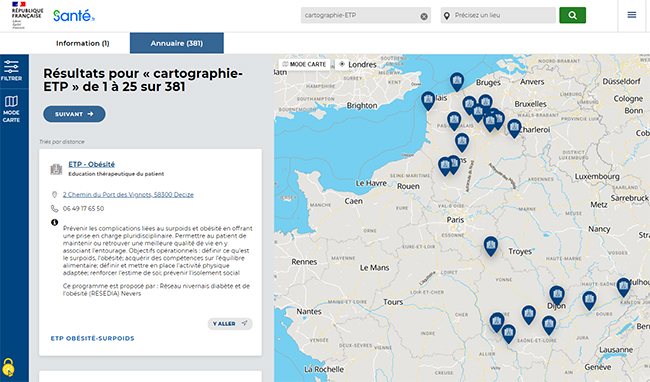Open the hamburger menu

(x=631, y=15)
